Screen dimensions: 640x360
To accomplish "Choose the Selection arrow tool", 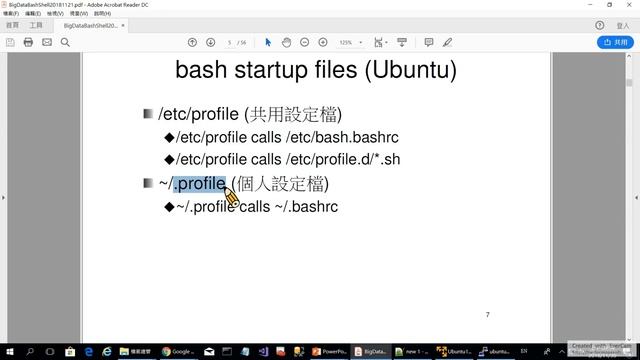I will point(268,42).
